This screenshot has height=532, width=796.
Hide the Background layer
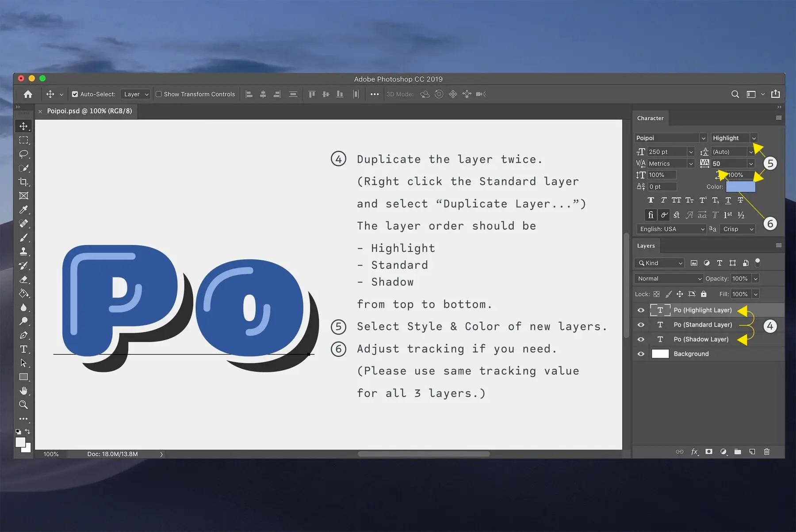pos(641,353)
